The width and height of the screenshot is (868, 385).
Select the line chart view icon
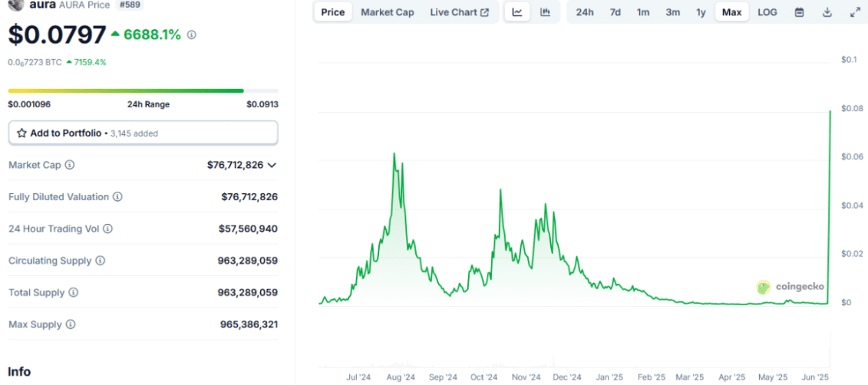point(517,12)
